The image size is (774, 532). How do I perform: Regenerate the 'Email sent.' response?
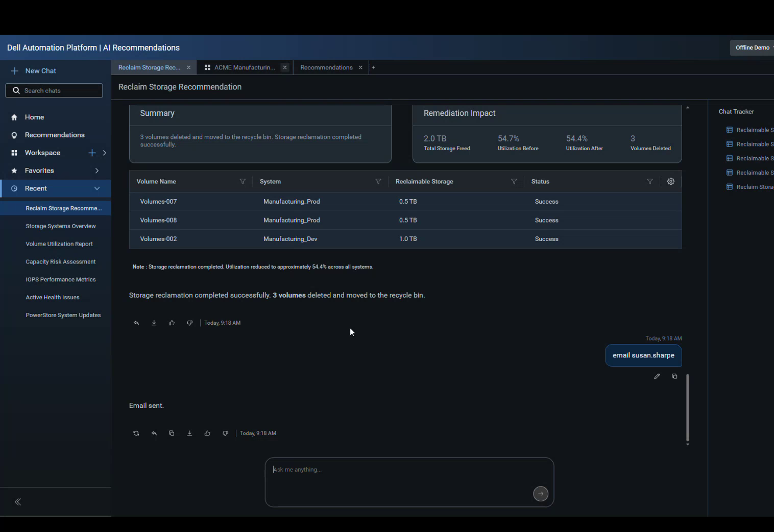tap(136, 433)
